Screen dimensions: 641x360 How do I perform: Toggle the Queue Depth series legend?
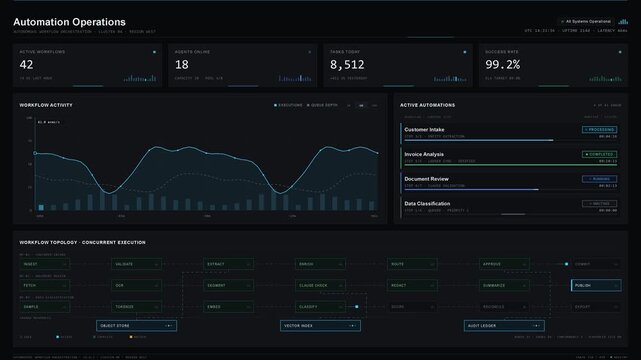pyautogui.click(x=323, y=105)
